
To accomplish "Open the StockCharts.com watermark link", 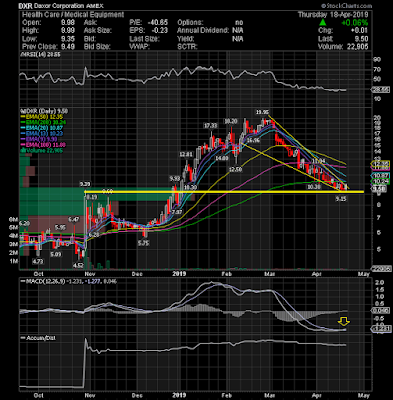I will coord(347,6).
